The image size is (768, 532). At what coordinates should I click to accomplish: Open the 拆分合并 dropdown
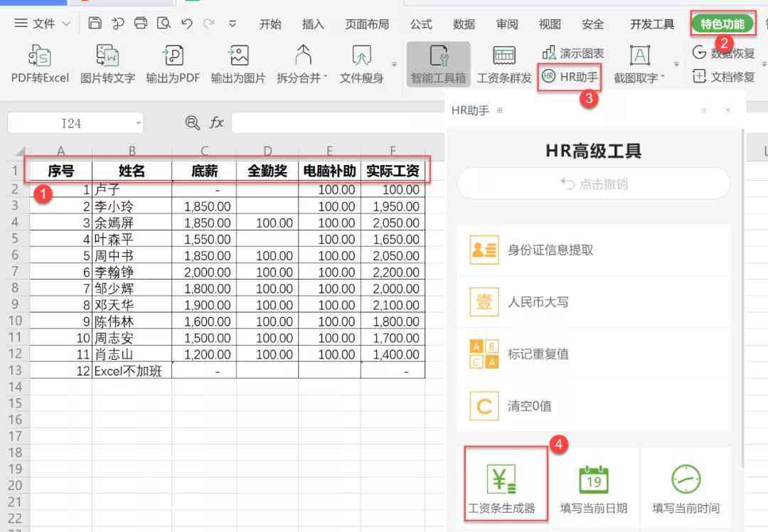(x=302, y=64)
